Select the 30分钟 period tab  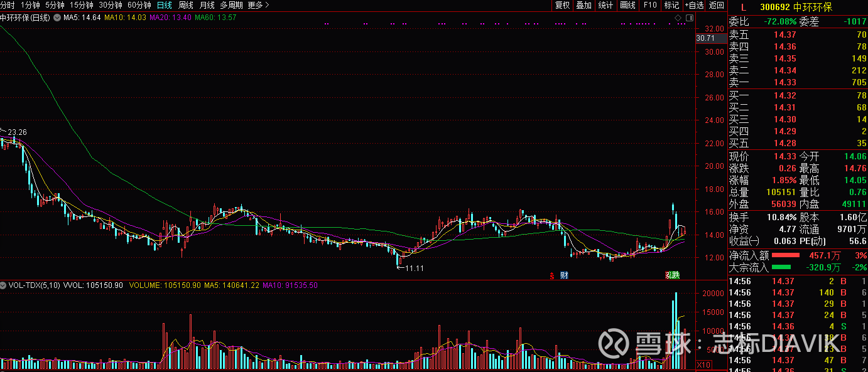click(x=111, y=5)
